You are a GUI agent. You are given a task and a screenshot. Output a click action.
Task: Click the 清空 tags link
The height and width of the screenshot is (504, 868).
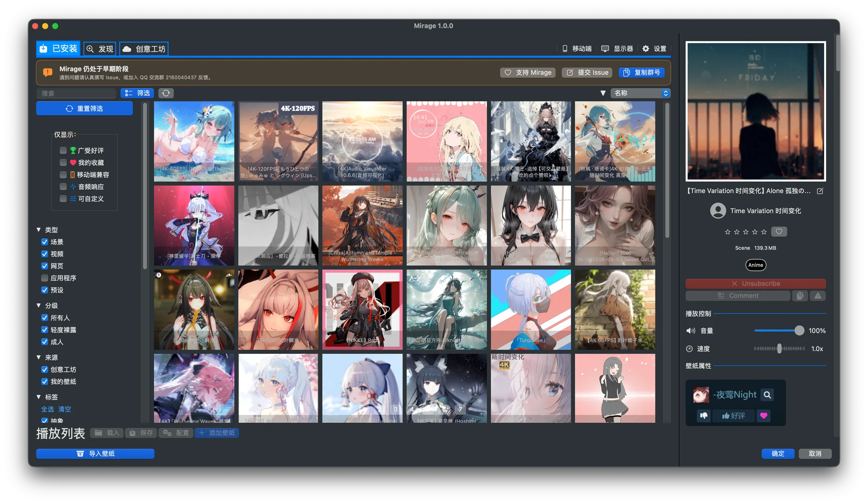(65, 409)
